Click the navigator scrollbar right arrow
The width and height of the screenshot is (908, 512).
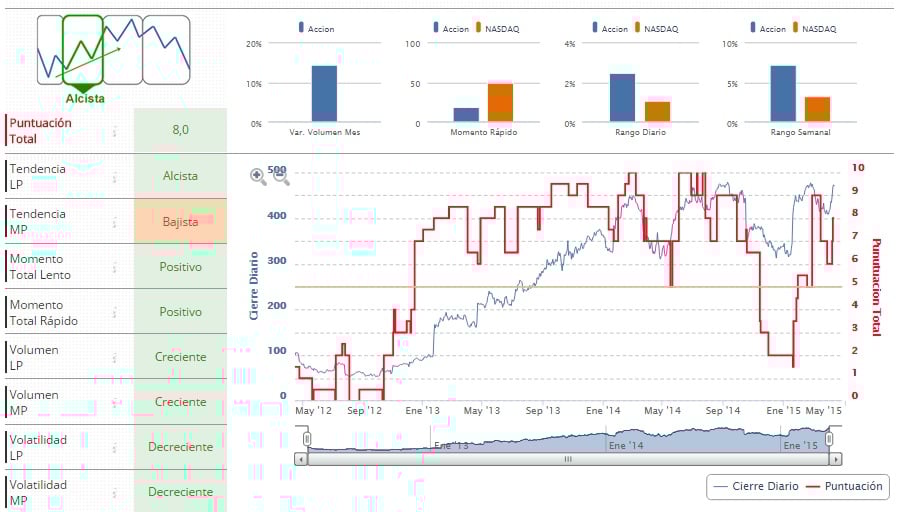[x=835, y=459]
